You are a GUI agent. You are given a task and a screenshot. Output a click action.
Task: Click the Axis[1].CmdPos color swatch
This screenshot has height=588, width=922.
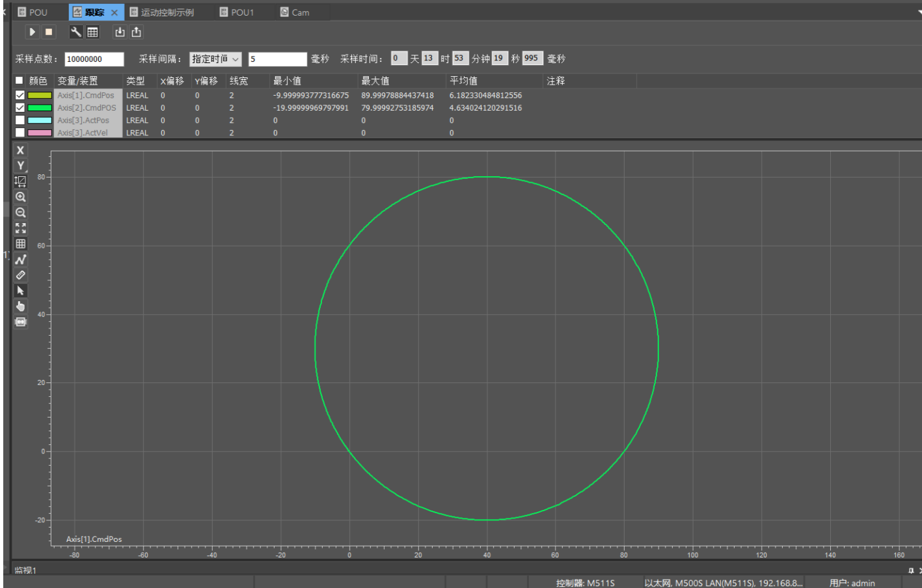(x=40, y=96)
